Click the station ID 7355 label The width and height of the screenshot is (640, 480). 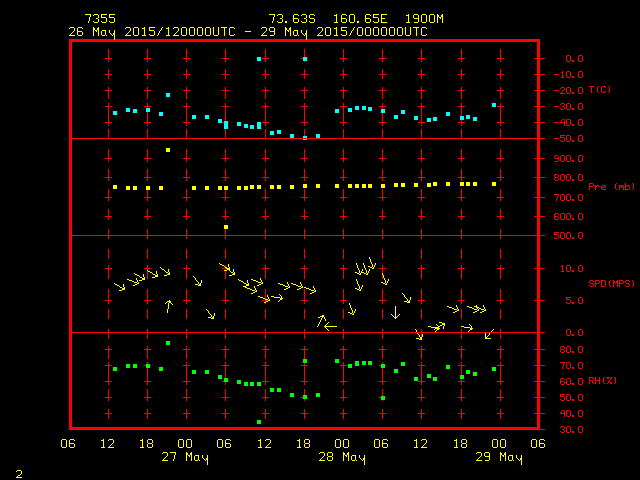[x=100, y=19]
